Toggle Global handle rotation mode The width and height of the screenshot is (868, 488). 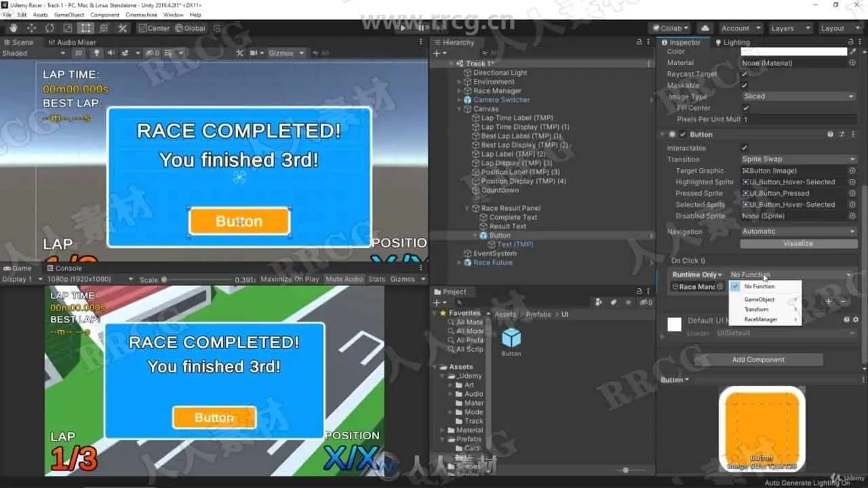pyautogui.click(x=189, y=28)
